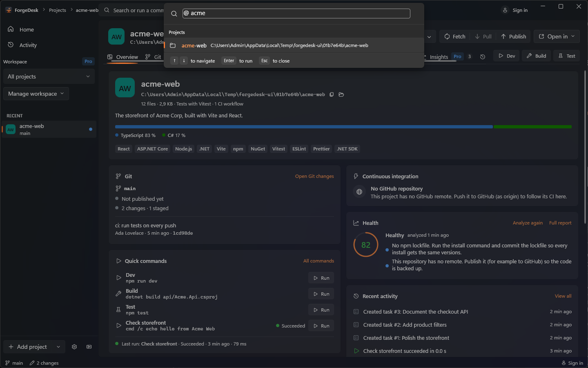This screenshot has height=368, width=588.
Task: Click the Pull button
Action: pos(483,36)
